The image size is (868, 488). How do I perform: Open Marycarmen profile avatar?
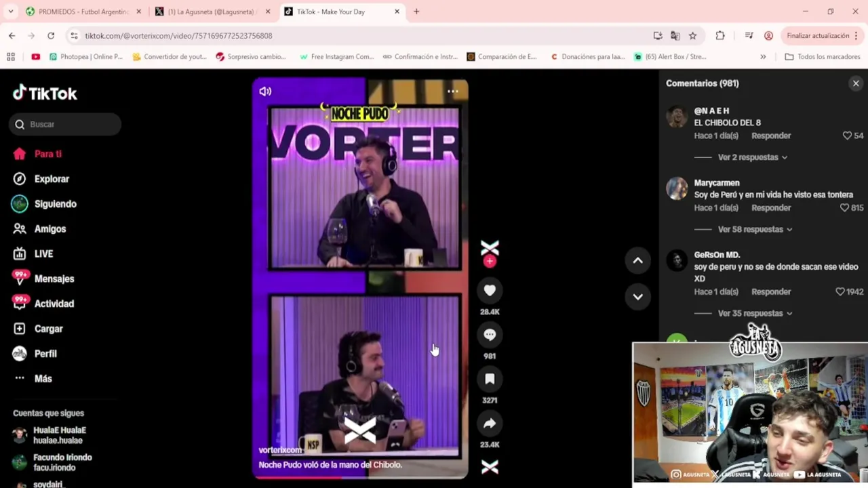677,188
